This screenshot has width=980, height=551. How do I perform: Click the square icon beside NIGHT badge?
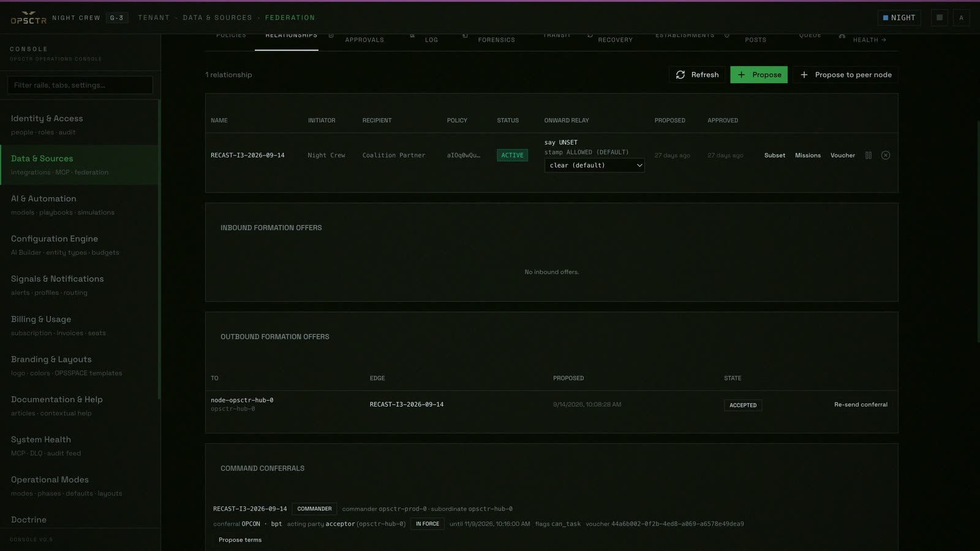(x=939, y=18)
